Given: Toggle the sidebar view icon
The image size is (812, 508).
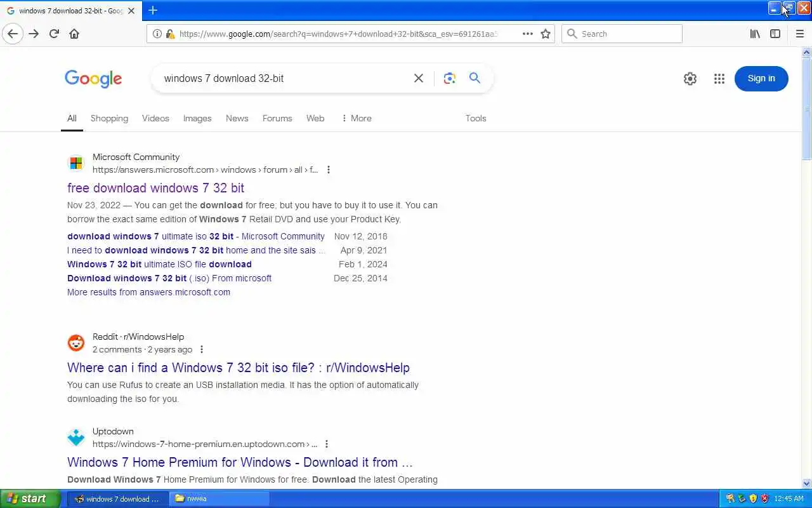Looking at the screenshot, I should [775, 34].
